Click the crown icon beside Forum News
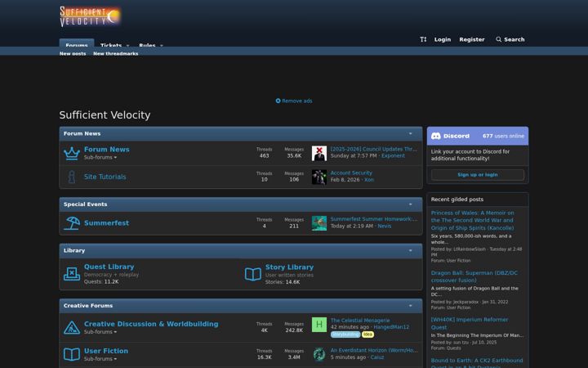Image resolution: width=588 pixels, height=368 pixels. tap(72, 153)
